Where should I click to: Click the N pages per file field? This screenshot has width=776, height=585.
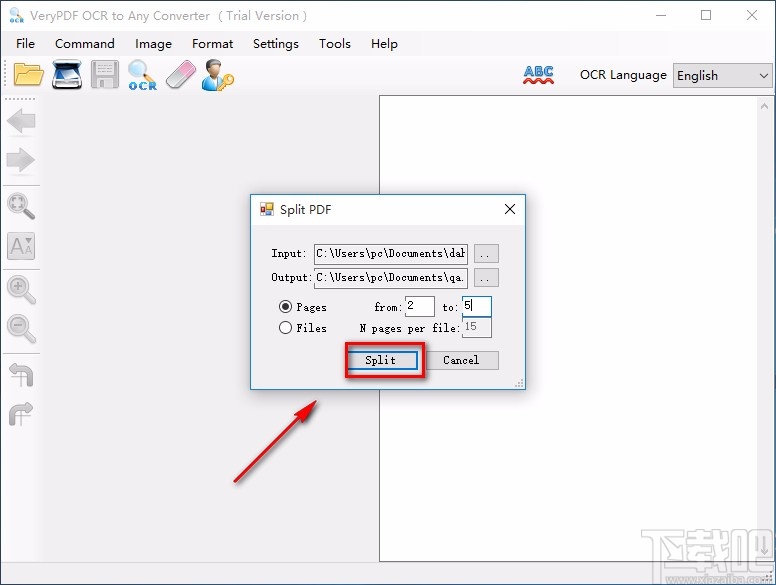pos(477,327)
